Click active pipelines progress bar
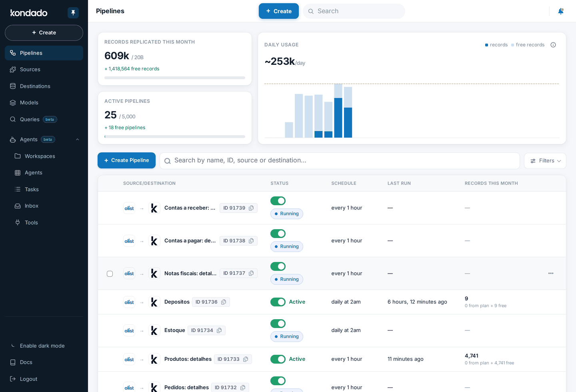This screenshot has height=392, width=576. pos(175,137)
